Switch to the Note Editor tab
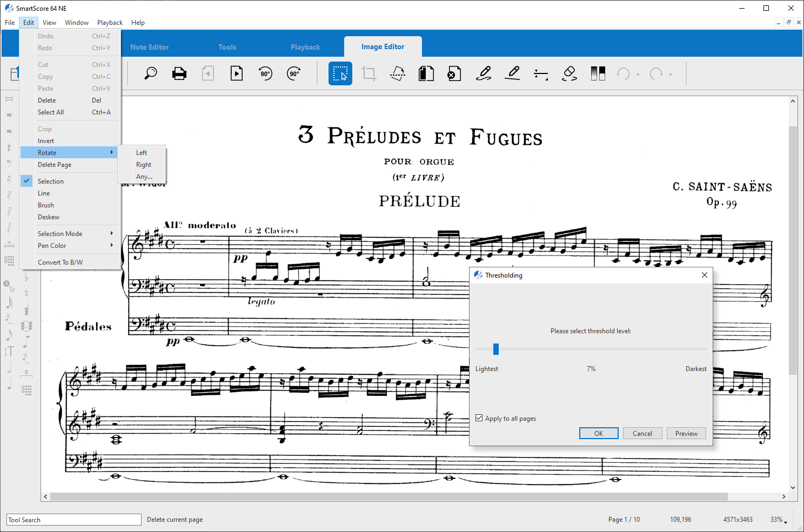 [x=150, y=47]
